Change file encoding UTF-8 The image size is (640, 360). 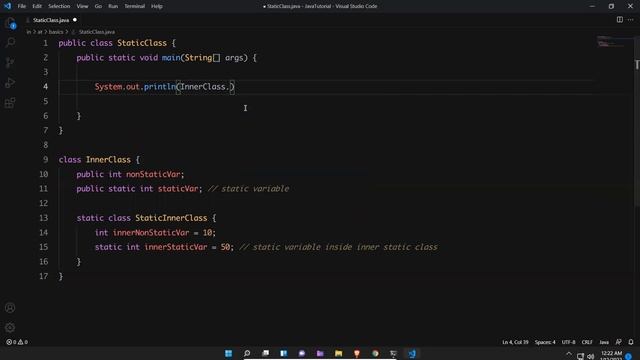pyautogui.click(x=568, y=342)
